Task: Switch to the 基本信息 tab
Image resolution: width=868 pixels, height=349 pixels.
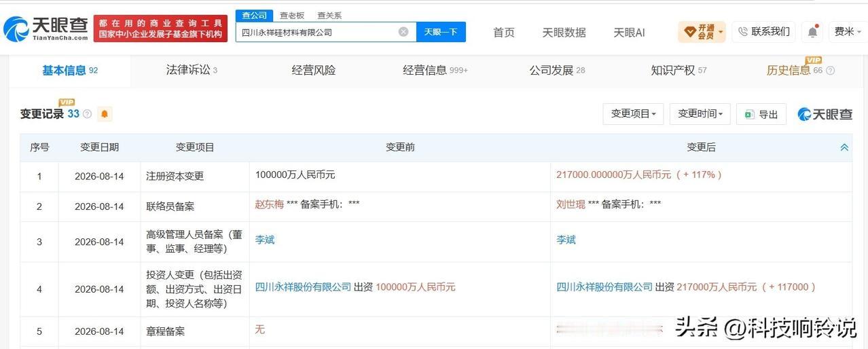Action: (x=70, y=70)
